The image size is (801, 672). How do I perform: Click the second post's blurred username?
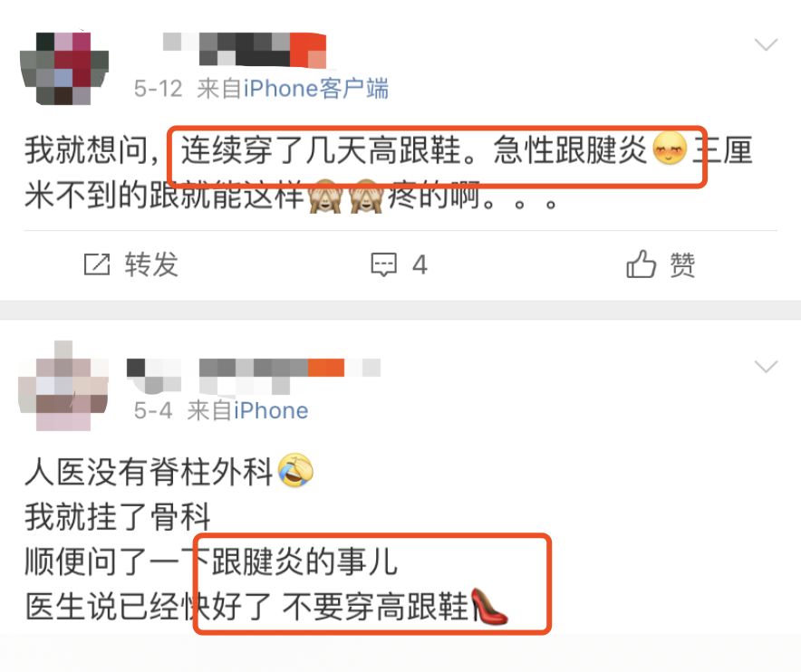[x=254, y=375]
